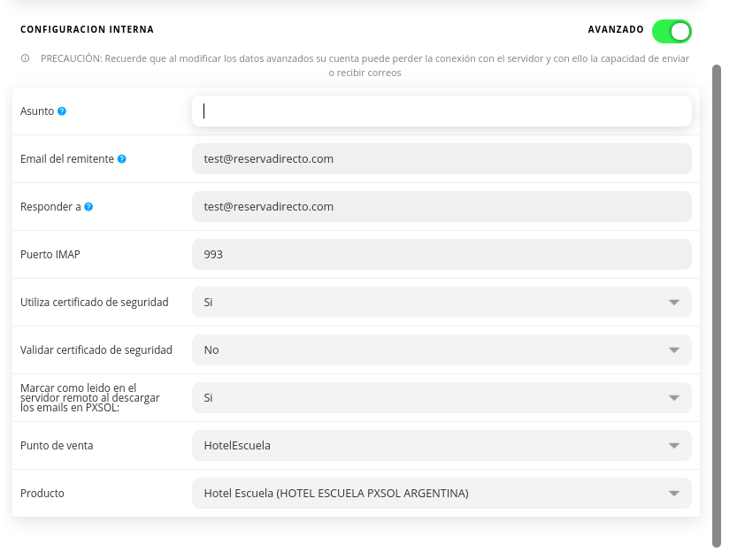The image size is (737, 560).
Task: Expand the Validar certificado de seguridad dropdown
Action: (x=441, y=350)
